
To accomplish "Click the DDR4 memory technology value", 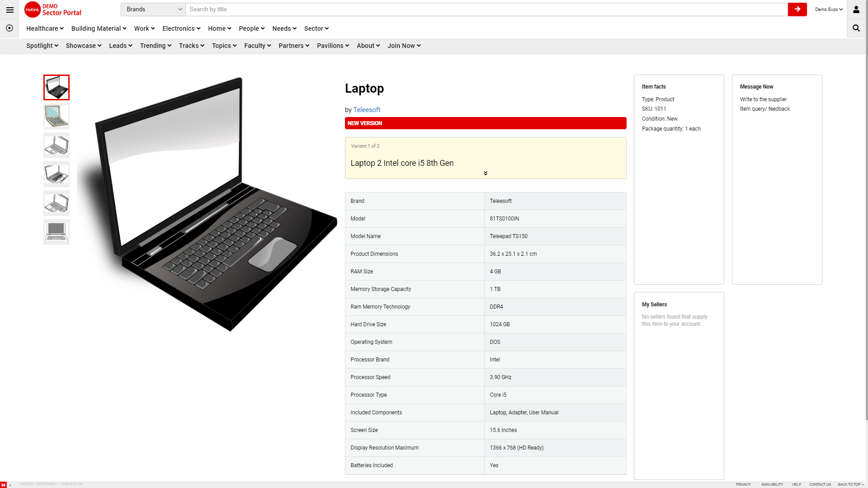I will tap(496, 307).
